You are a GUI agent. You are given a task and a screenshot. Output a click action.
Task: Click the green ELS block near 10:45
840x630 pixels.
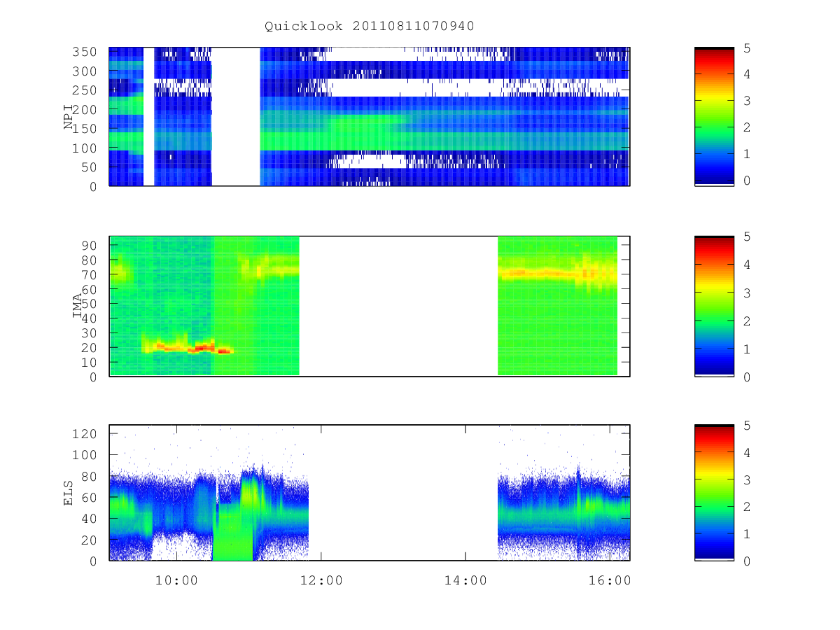[232, 532]
